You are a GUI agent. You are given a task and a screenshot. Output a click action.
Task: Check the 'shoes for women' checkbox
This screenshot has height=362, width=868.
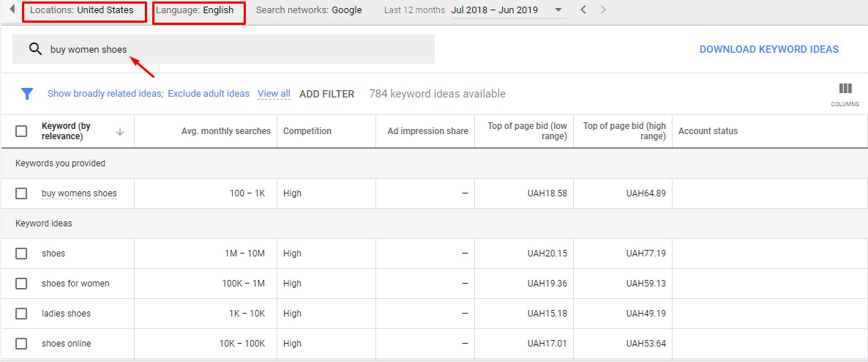(x=21, y=284)
